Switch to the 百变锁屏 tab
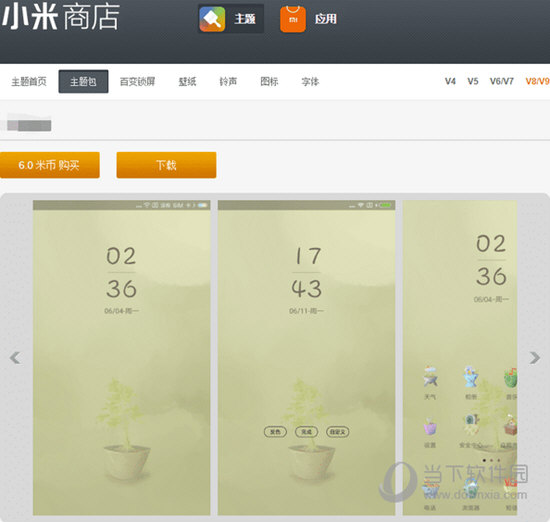Image resolution: width=550 pixels, height=522 pixels. click(138, 82)
